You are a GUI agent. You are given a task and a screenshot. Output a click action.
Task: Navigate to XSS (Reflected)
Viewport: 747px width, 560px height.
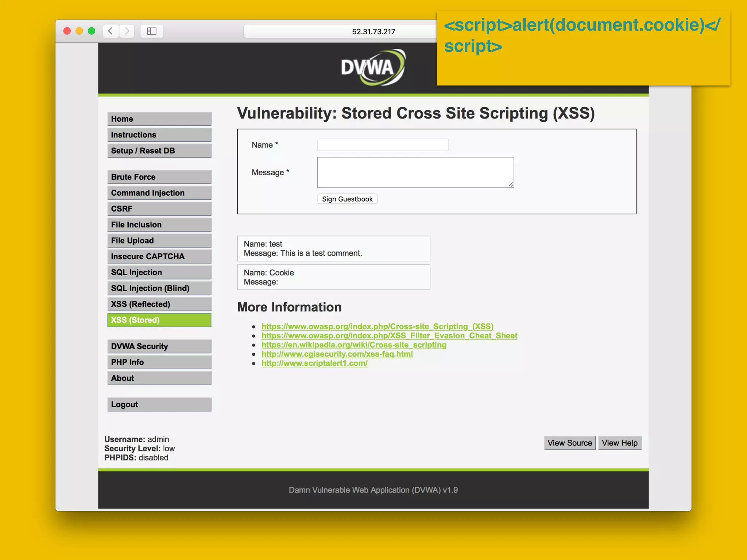pyautogui.click(x=159, y=304)
